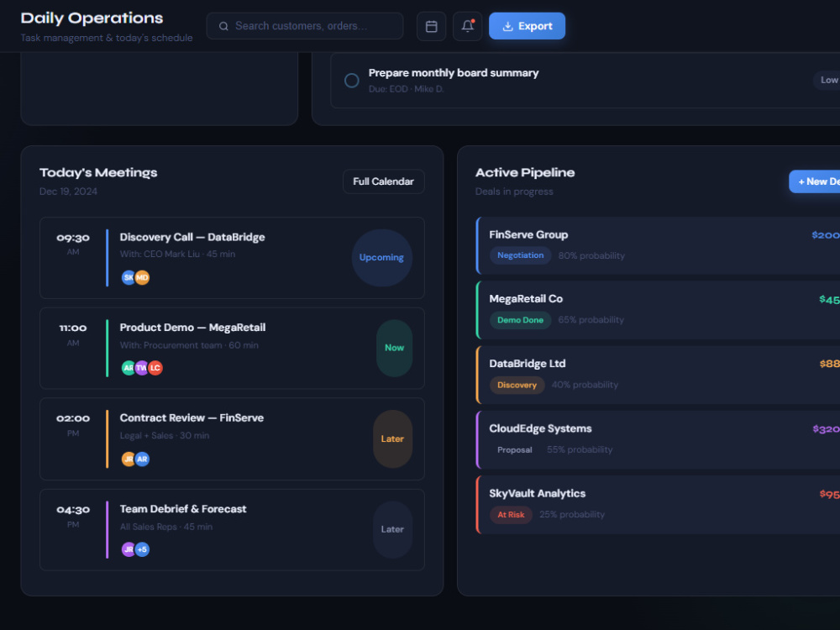840x630 pixels.
Task: Focus the Search customers, orders field
Action: point(305,26)
